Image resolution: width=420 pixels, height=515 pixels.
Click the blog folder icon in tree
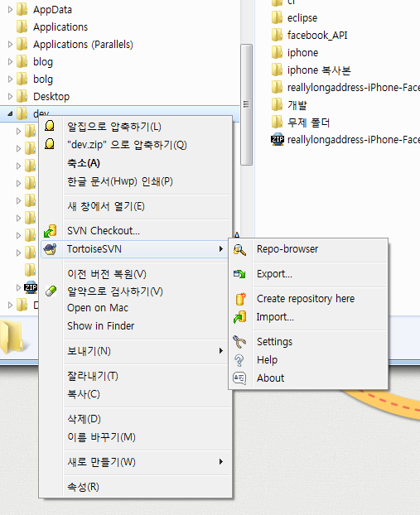pyautogui.click(x=22, y=61)
